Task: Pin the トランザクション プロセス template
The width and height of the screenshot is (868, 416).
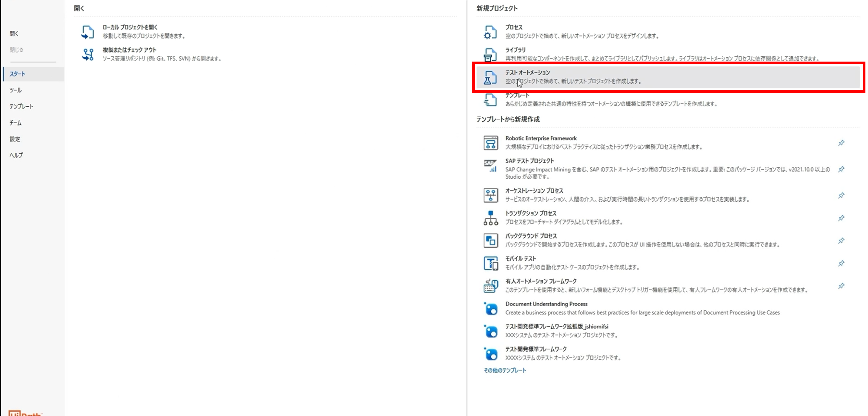Action: point(841,218)
